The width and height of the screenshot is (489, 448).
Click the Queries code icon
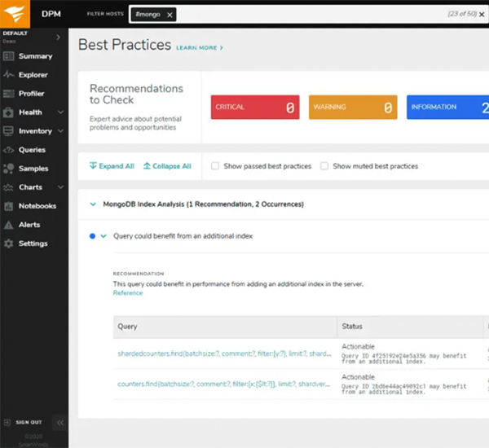pyautogui.click(x=8, y=150)
